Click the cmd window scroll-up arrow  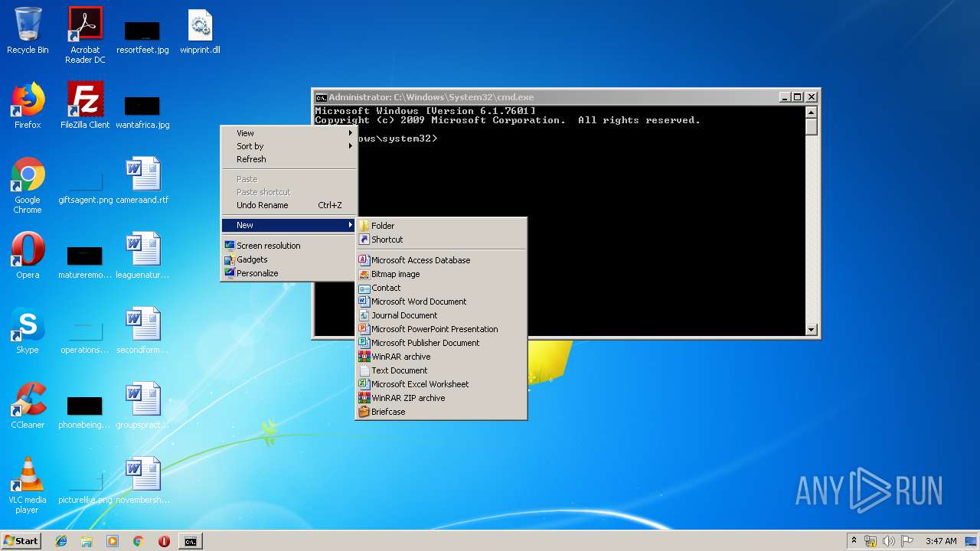tap(812, 112)
